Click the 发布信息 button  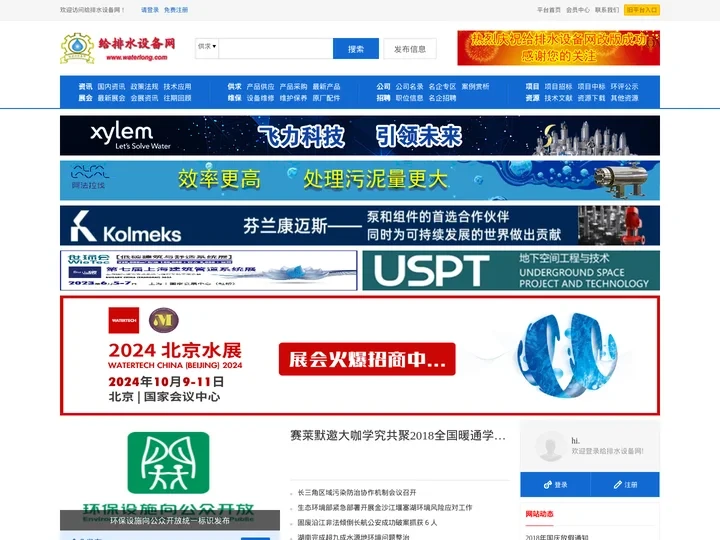pyautogui.click(x=410, y=49)
